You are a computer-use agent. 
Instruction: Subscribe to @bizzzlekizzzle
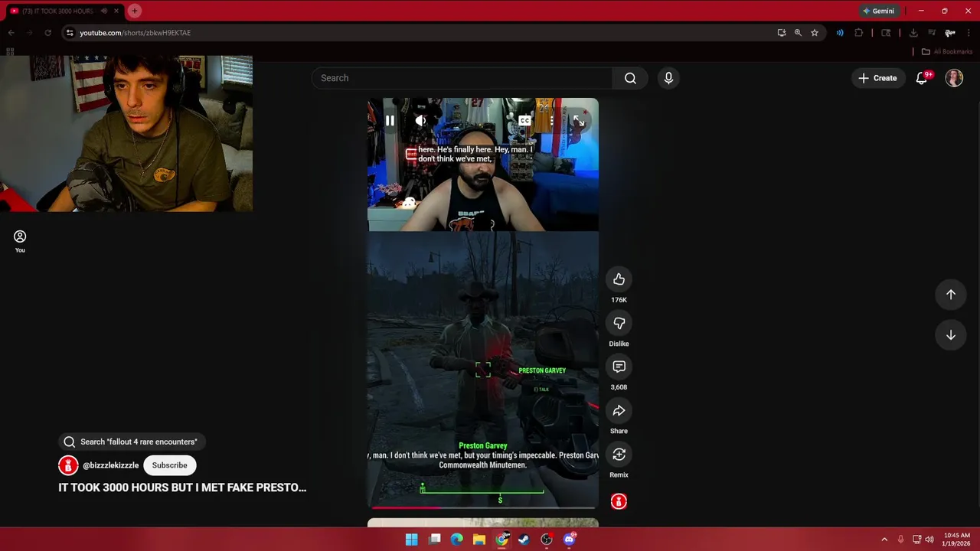pos(169,465)
